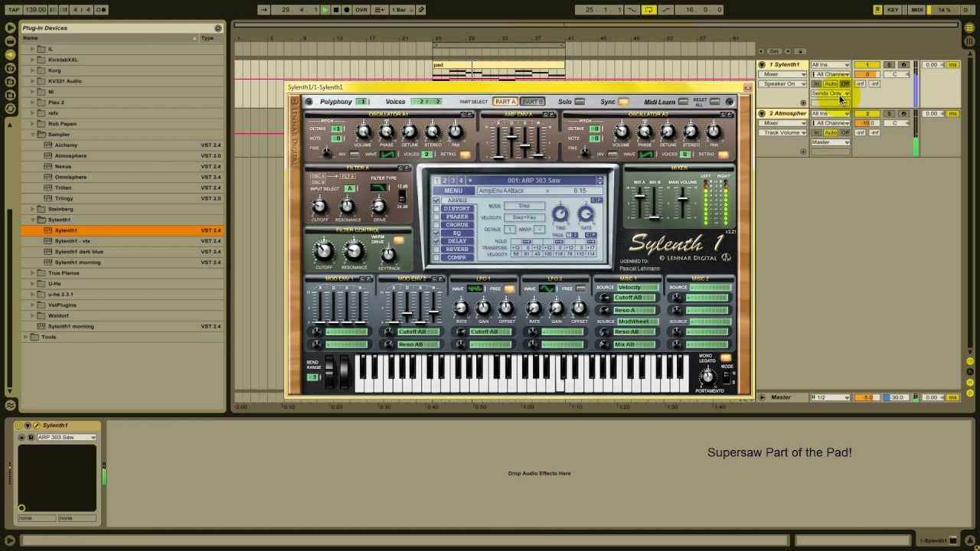Open the DISTORT effect tab
980x551 pixels.
(x=457, y=209)
